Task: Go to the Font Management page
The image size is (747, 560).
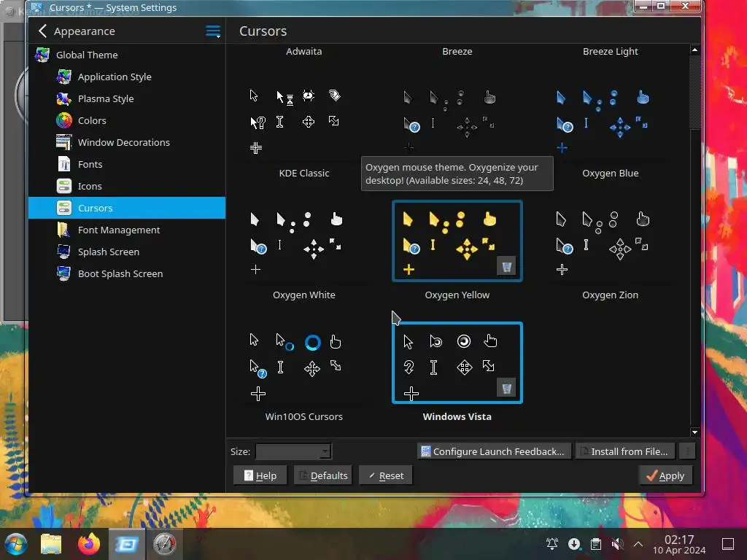Action: 127,230
